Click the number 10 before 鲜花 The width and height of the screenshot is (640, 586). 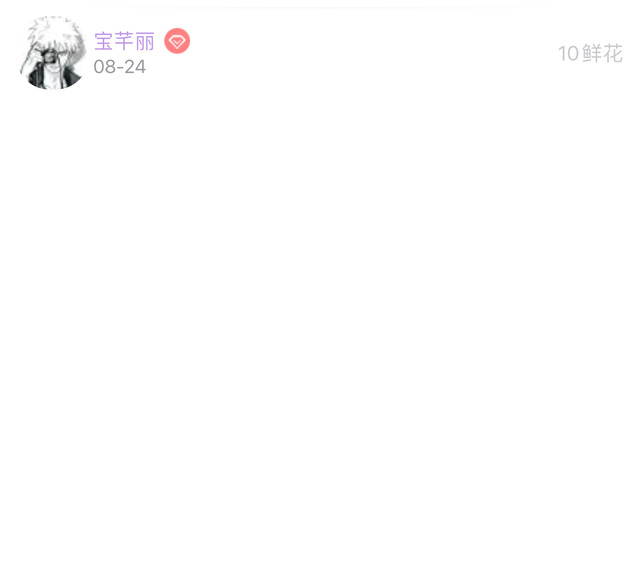click(x=568, y=53)
